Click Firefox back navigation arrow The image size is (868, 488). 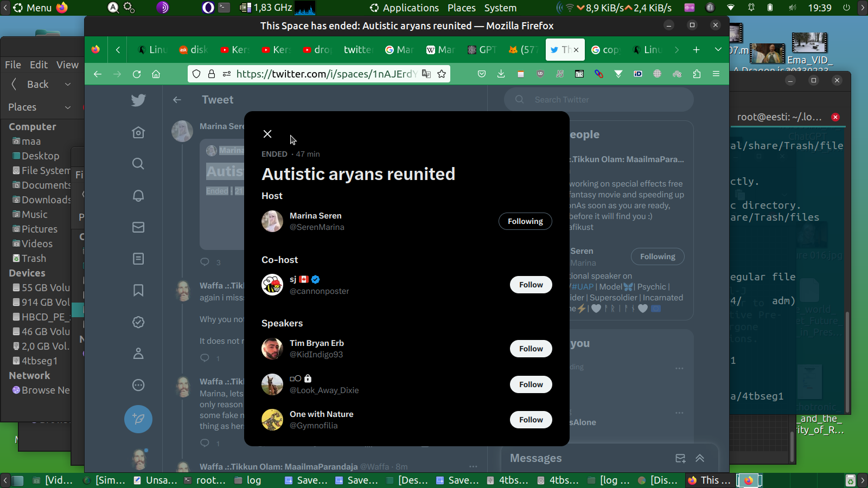click(98, 74)
